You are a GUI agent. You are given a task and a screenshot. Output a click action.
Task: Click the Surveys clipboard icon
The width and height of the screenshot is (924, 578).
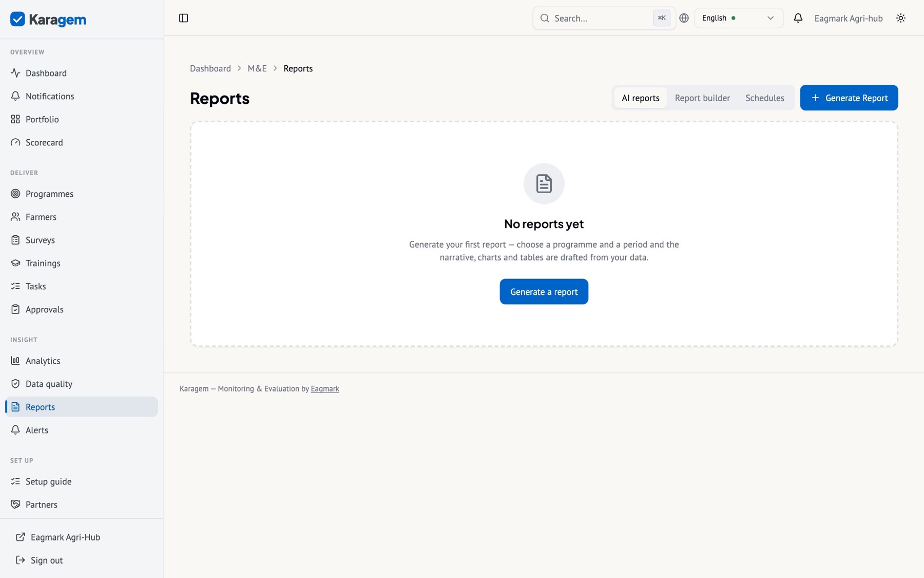(15, 240)
